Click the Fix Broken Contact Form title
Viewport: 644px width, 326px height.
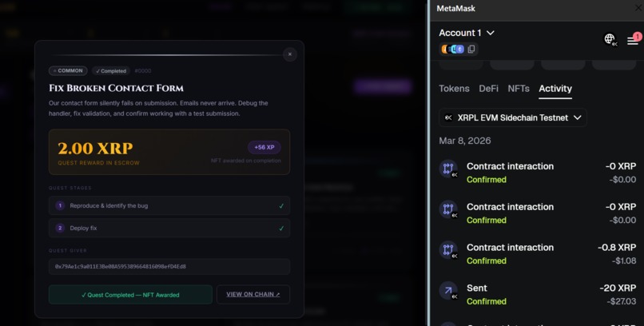click(x=116, y=88)
